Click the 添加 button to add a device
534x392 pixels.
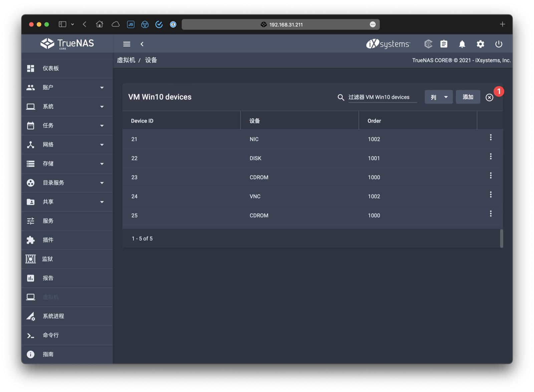pos(468,97)
